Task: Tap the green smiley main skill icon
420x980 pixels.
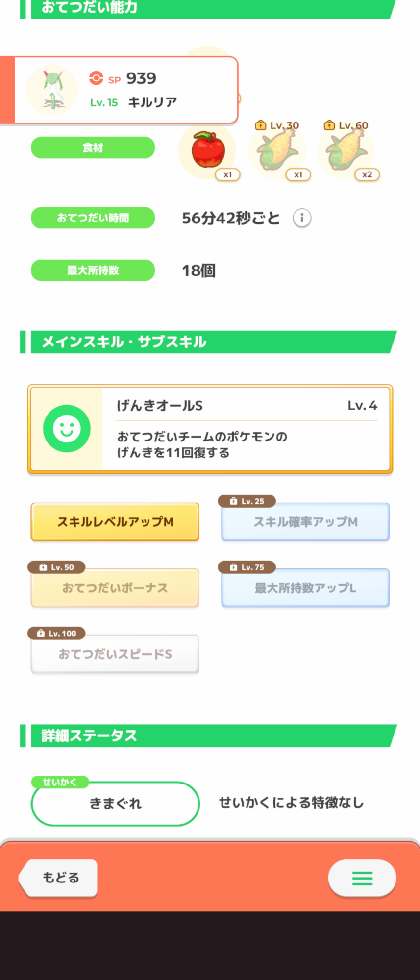Action: click(67, 429)
